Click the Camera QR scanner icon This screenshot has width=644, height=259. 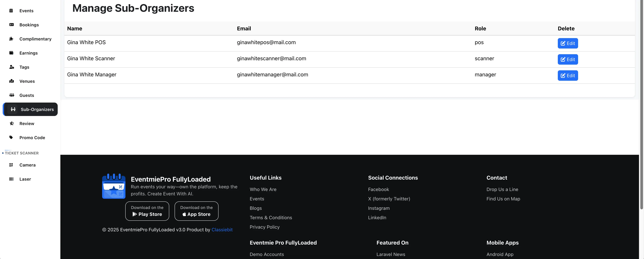pos(11,165)
